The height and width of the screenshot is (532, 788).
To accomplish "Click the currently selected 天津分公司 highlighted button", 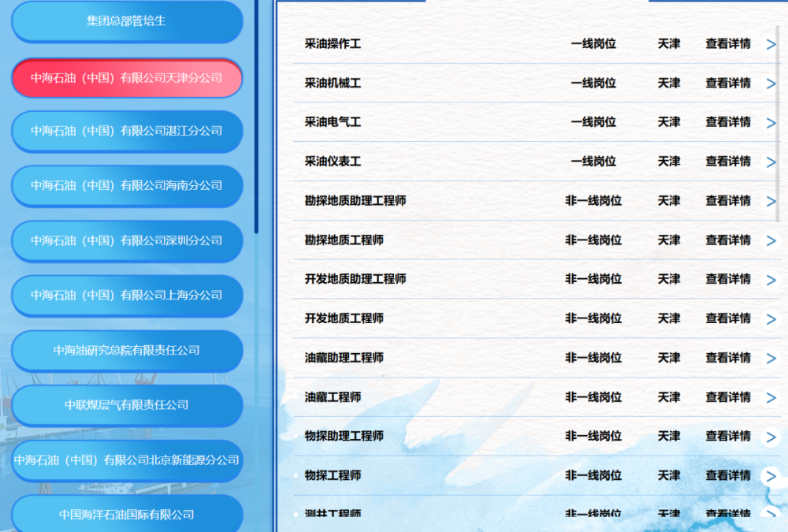I will point(126,77).
